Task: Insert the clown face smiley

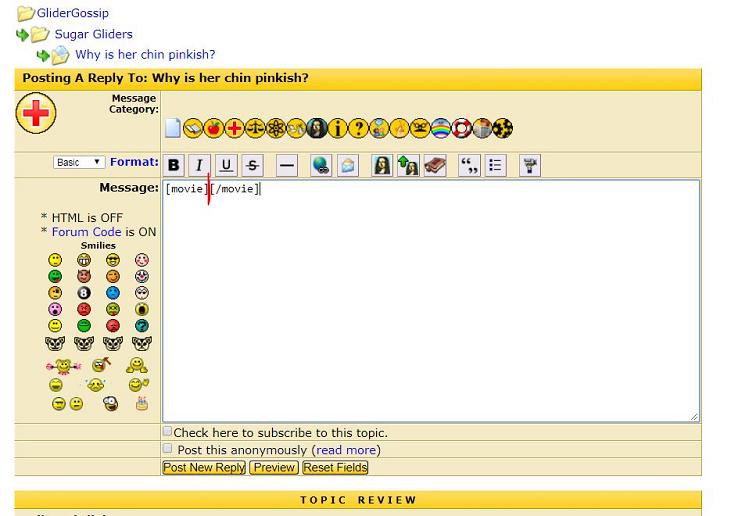Action: (142, 276)
